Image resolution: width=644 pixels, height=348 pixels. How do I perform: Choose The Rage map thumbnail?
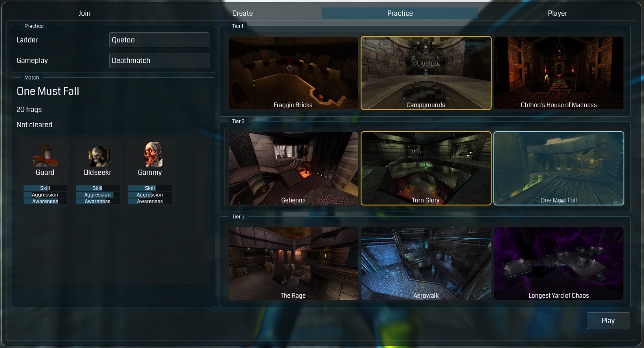tap(293, 264)
